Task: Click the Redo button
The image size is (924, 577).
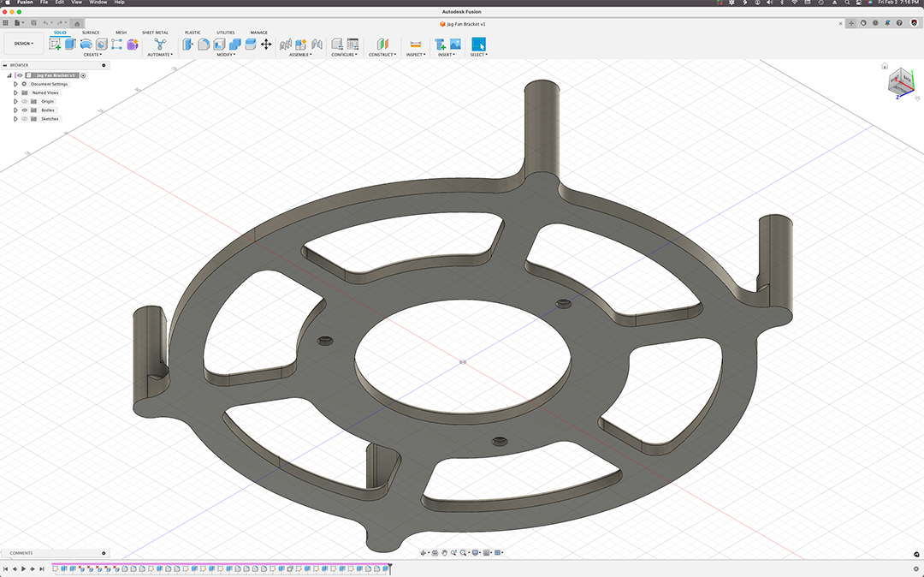Action: pyautogui.click(x=60, y=23)
